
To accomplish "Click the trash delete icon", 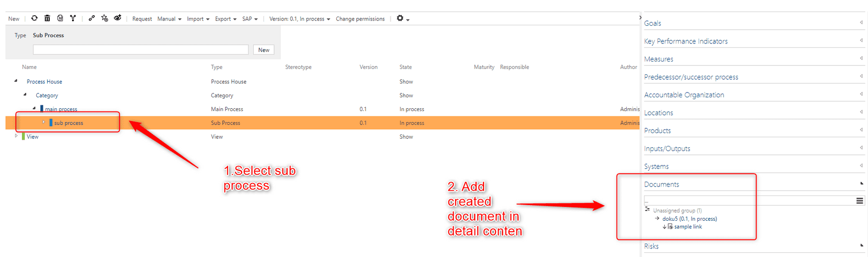I will [47, 18].
